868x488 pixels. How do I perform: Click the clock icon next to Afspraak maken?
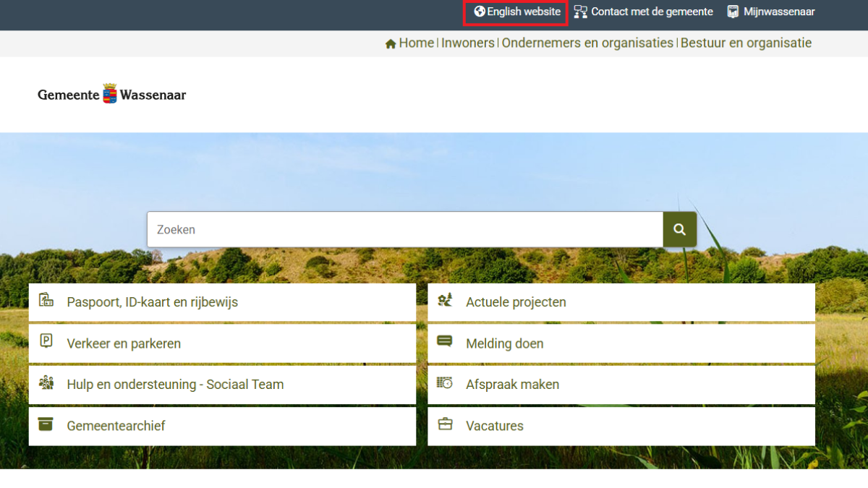[x=446, y=382]
